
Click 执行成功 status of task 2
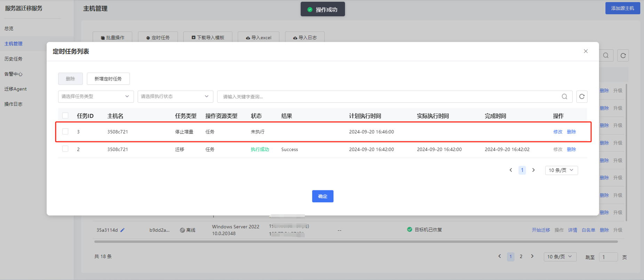(x=260, y=149)
